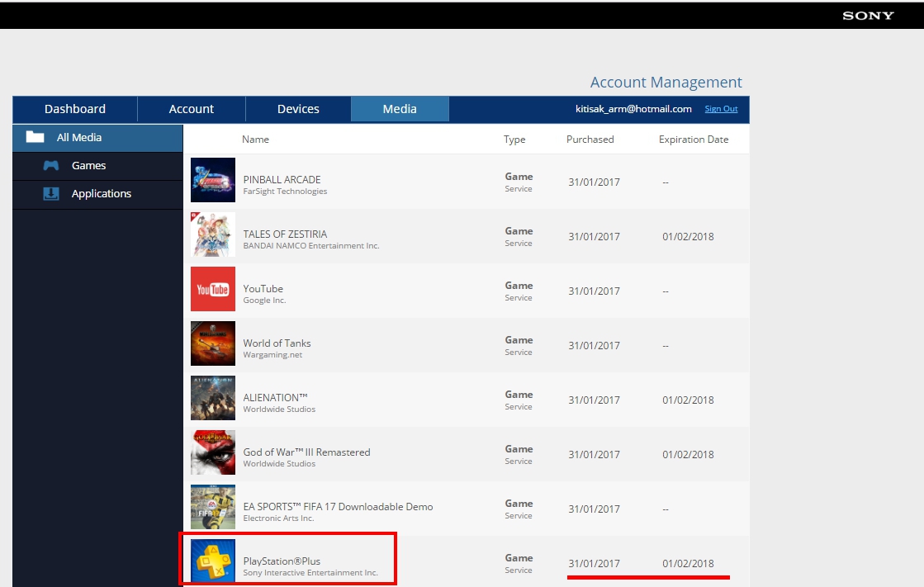This screenshot has width=924, height=587.
Task: Click PlayStation Plus purchase date 31/01/2017
Action: click(594, 564)
